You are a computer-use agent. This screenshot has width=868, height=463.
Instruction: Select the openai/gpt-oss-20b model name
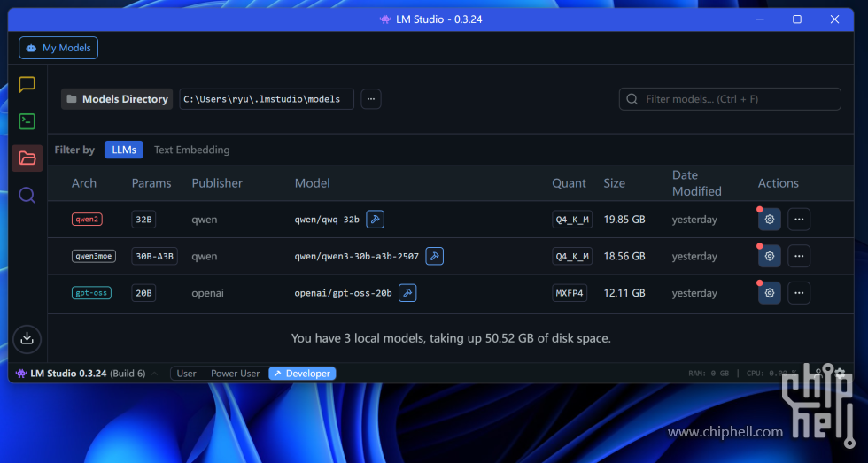[344, 293]
